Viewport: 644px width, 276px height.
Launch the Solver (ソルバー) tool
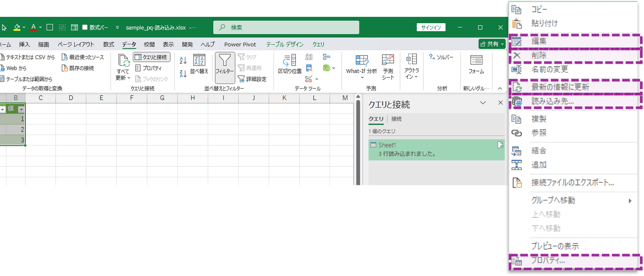pos(441,57)
